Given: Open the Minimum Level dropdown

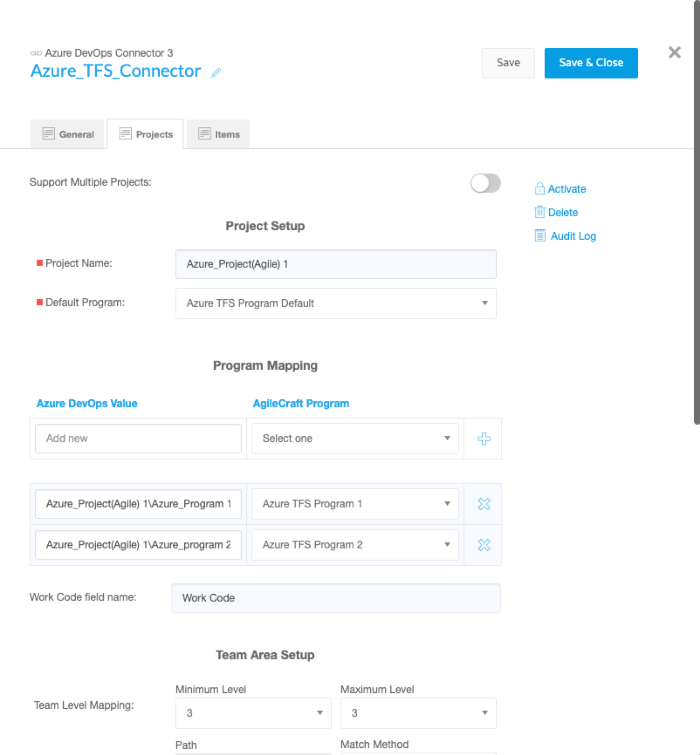Looking at the screenshot, I should [253, 713].
